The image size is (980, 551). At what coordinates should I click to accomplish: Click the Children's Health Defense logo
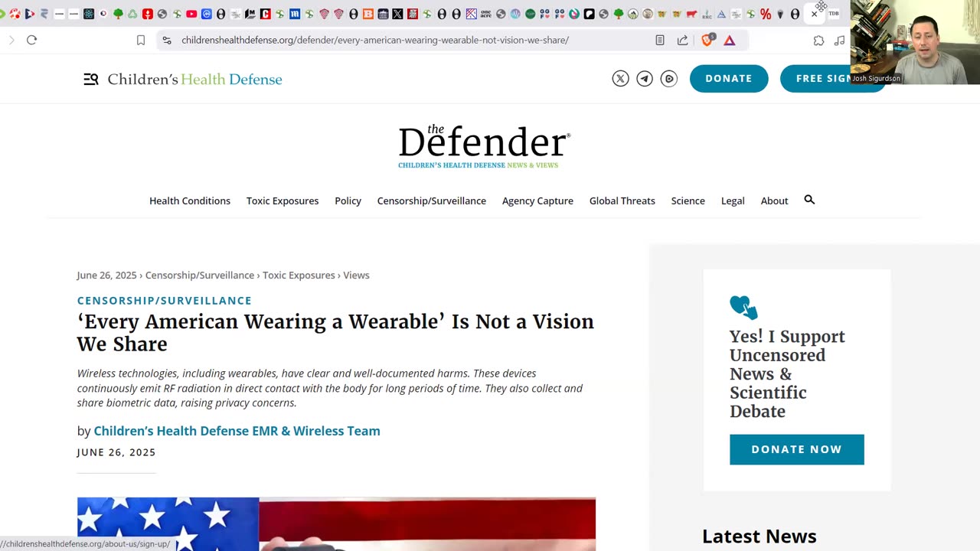pyautogui.click(x=194, y=79)
